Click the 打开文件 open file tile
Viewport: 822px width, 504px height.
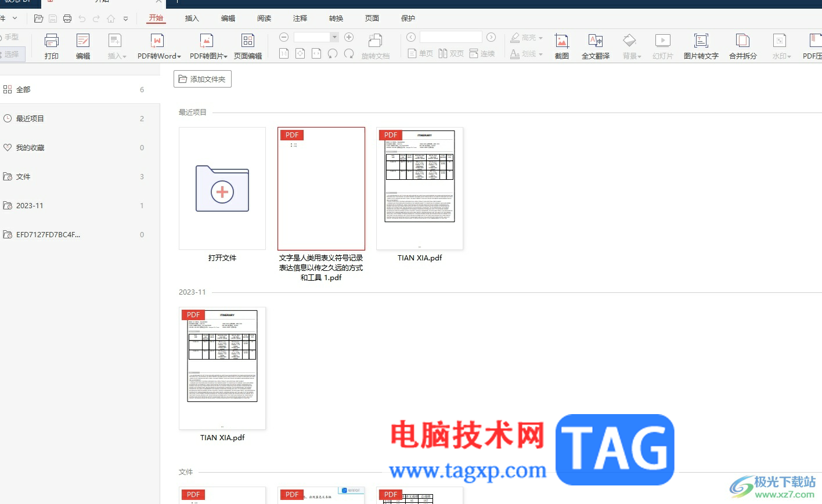(222, 189)
